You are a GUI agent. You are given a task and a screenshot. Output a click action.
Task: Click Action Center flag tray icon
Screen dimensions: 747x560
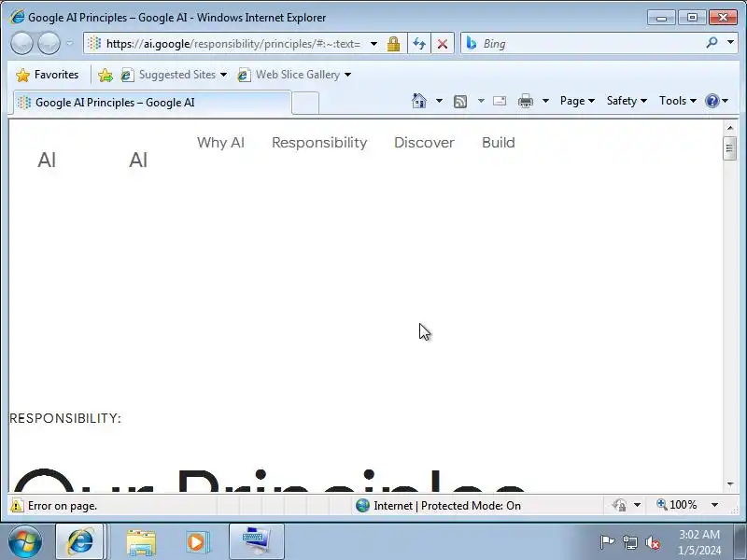coord(607,542)
